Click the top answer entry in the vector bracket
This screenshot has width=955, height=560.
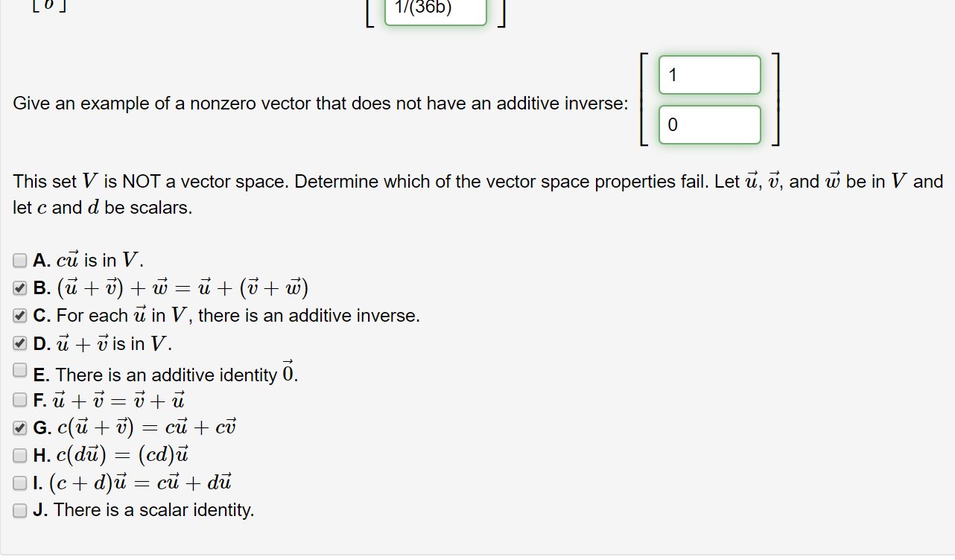708,74
